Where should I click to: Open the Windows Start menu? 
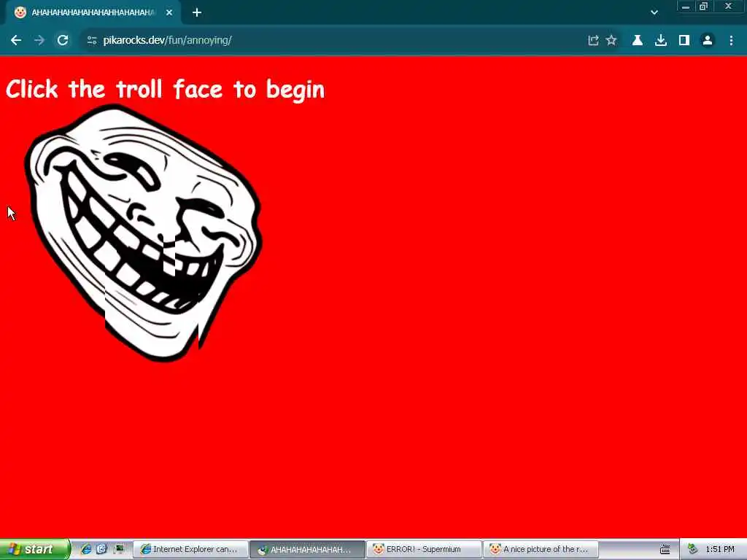click(x=35, y=549)
